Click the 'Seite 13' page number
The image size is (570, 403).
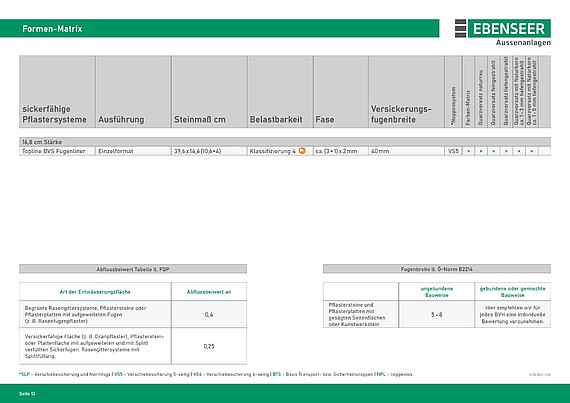[27, 394]
